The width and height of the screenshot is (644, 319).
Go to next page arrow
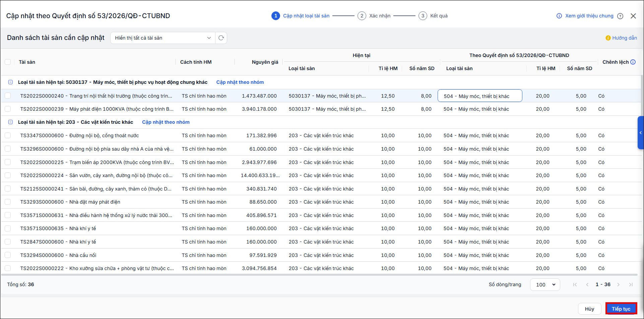pyautogui.click(x=619, y=284)
